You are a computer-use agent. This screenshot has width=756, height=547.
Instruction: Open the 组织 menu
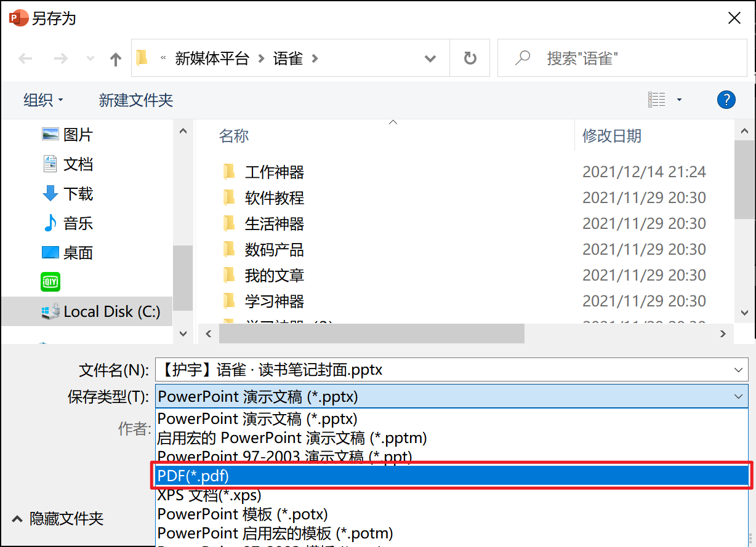43,100
